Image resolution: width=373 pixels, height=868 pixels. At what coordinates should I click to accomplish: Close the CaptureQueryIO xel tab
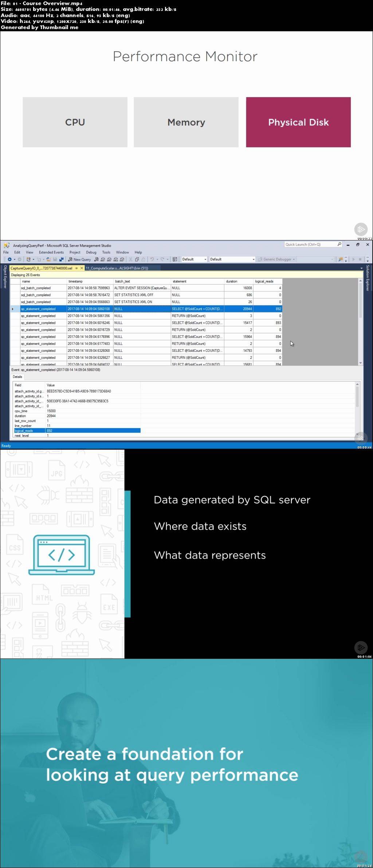click(82, 268)
